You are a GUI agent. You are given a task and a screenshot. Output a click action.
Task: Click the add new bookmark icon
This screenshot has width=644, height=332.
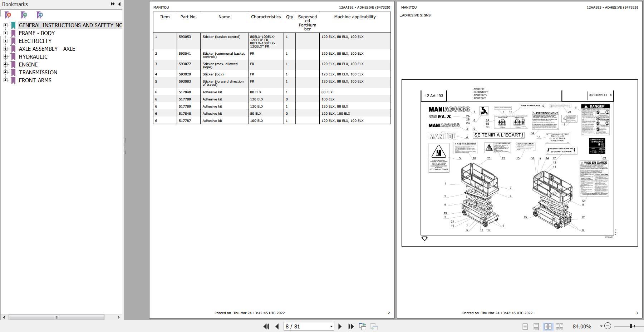pyautogui.click(x=24, y=15)
